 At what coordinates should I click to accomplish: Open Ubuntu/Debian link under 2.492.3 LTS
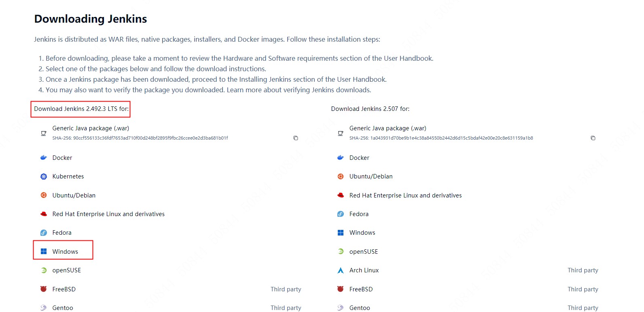coord(74,195)
